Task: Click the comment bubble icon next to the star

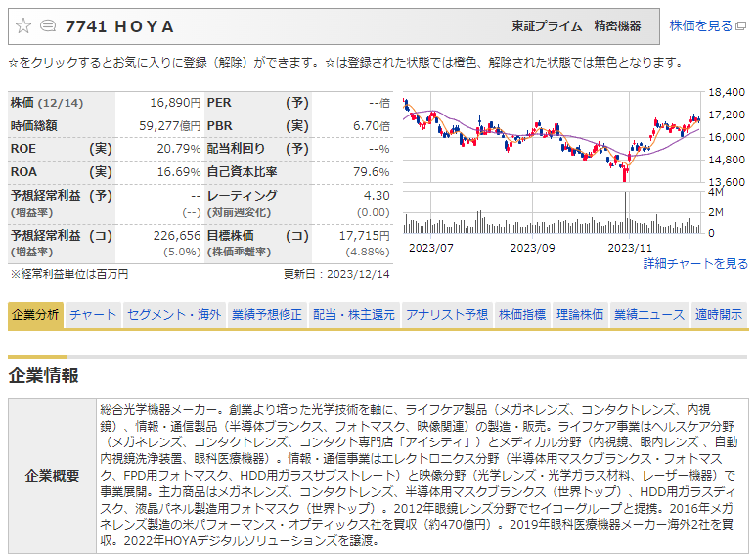Action: click(48, 25)
